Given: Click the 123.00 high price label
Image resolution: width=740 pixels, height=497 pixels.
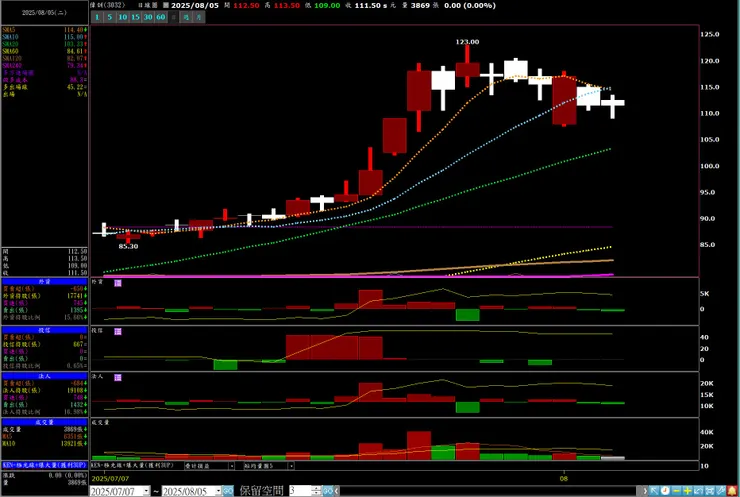Looking at the screenshot, I should click(467, 42).
